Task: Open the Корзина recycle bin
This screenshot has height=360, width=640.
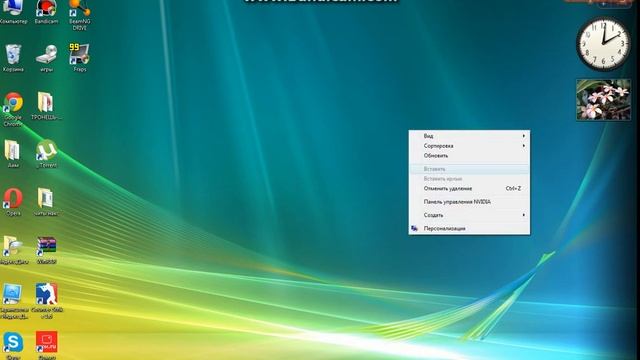Action: (x=13, y=58)
